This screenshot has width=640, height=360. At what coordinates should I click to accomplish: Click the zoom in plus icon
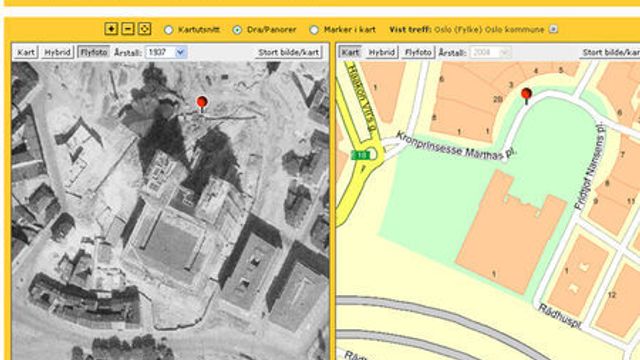111,29
